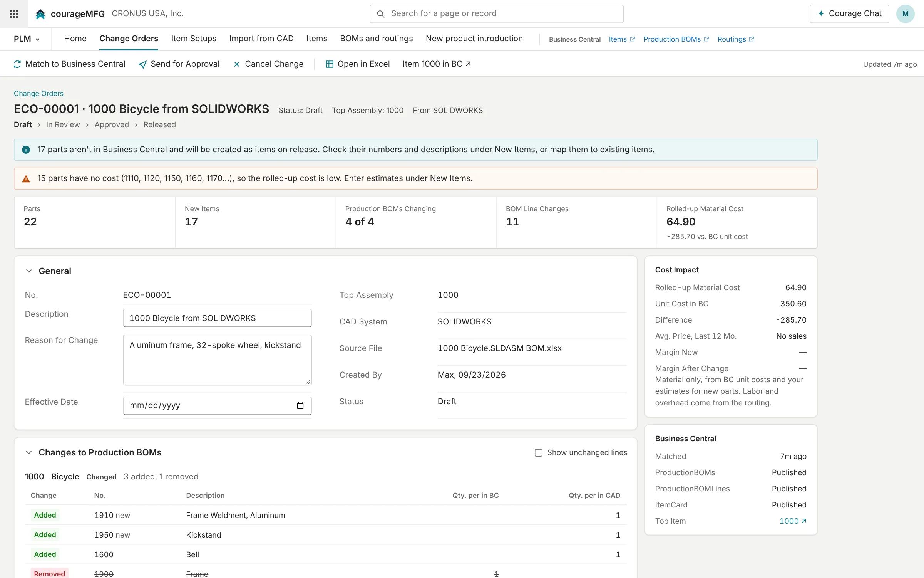Image resolution: width=924 pixels, height=578 pixels.
Task: Click the search magnifier icon
Action: (380, 14)
